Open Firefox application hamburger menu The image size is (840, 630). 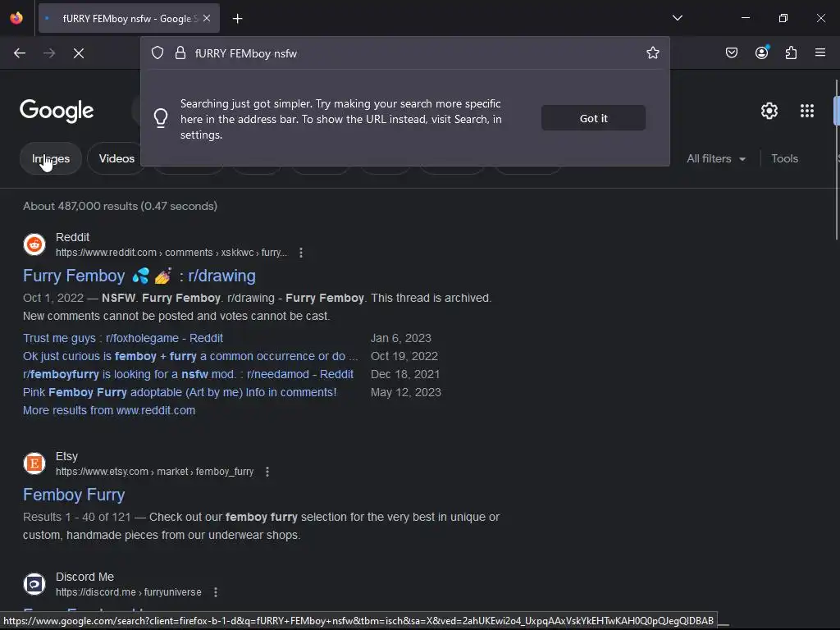pos(820,52)
